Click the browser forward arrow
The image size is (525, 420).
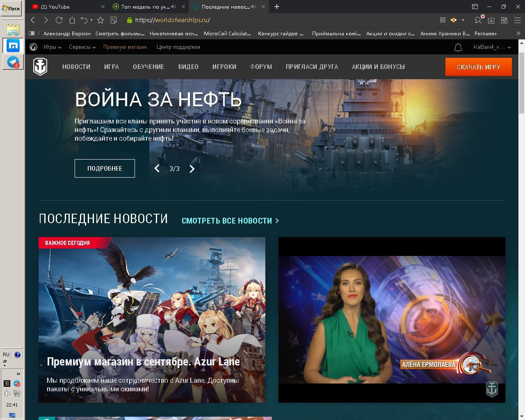[46, 20]
